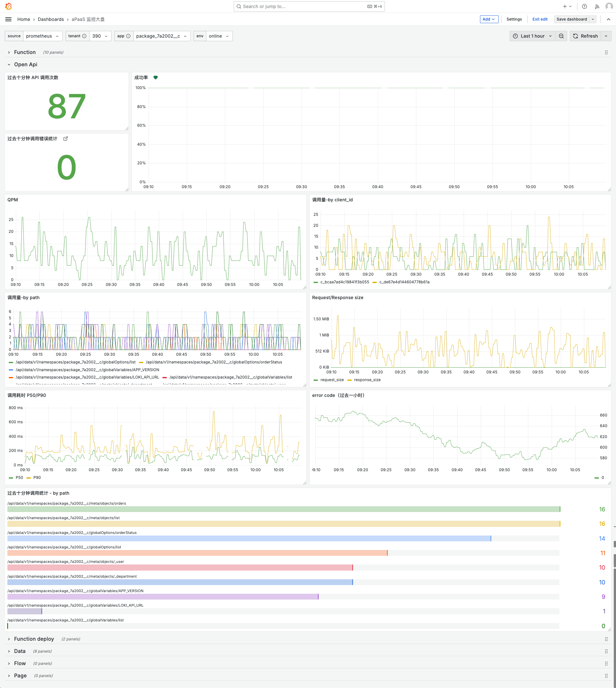Open the news RSS feed icon
This screenshot has height=688, width=616.
click(597, 6)
